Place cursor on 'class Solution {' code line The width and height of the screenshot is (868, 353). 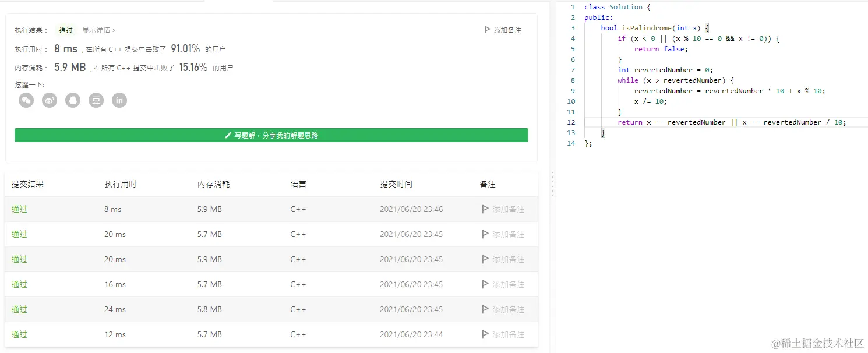coord(618,7)
